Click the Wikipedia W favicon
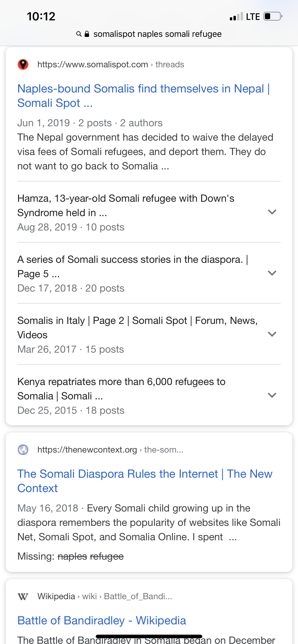This screenshot has height=644, width=298. pos(23,597)
